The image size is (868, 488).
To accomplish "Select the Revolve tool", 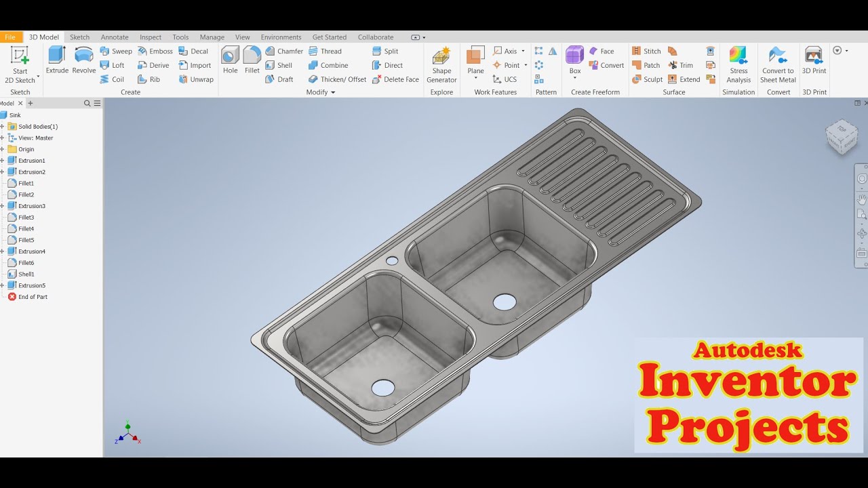I will click(x=84, y=60).
